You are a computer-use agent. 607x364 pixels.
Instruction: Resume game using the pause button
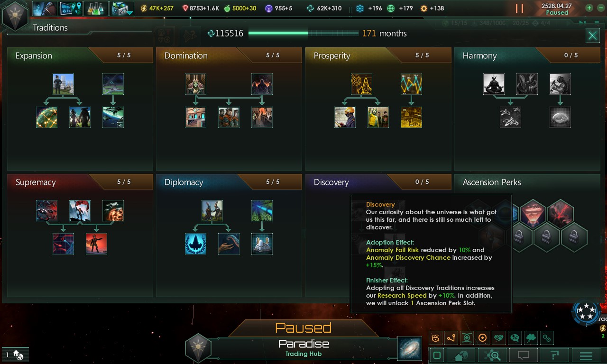tap(520, 8)
